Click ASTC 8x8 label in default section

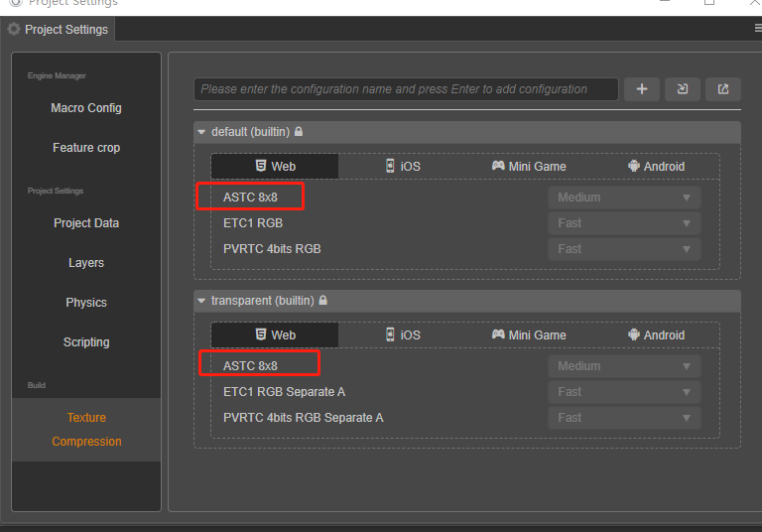[250, 198]
